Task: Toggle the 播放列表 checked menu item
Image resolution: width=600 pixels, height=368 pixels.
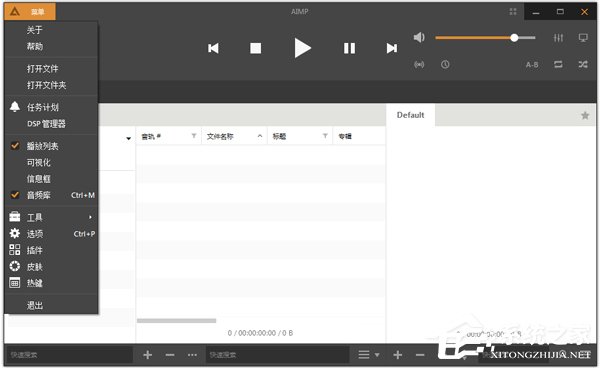Action: (x=52, y=146)
